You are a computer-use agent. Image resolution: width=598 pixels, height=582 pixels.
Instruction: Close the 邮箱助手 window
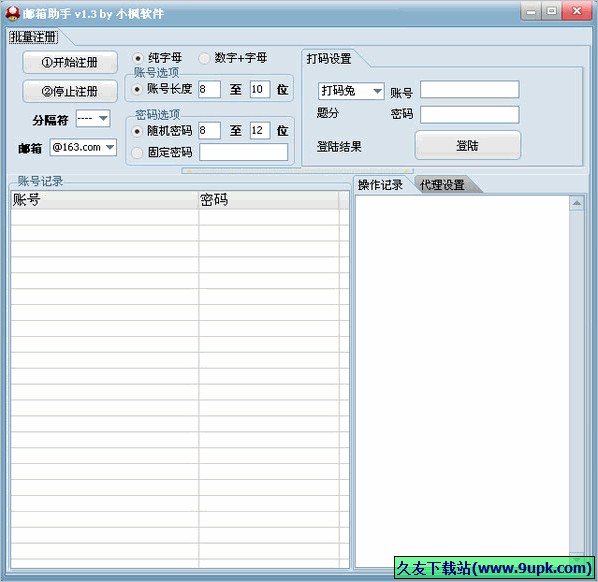tap(577, 11)
